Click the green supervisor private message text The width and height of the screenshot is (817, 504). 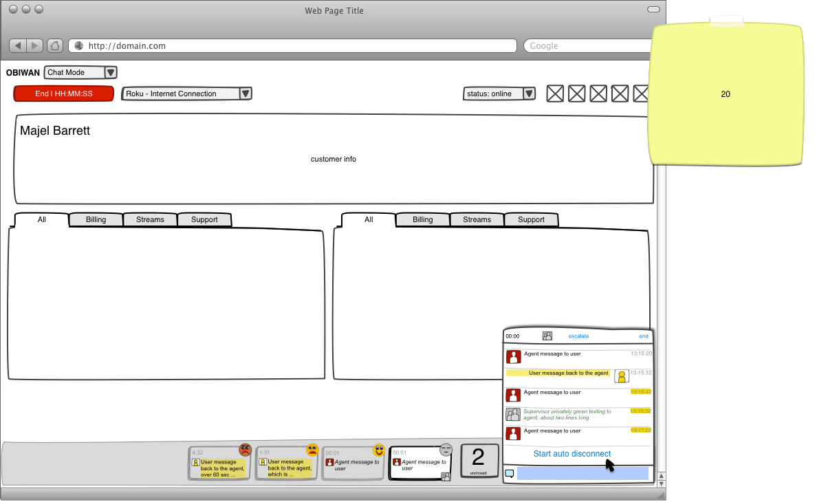click(567, 415)
